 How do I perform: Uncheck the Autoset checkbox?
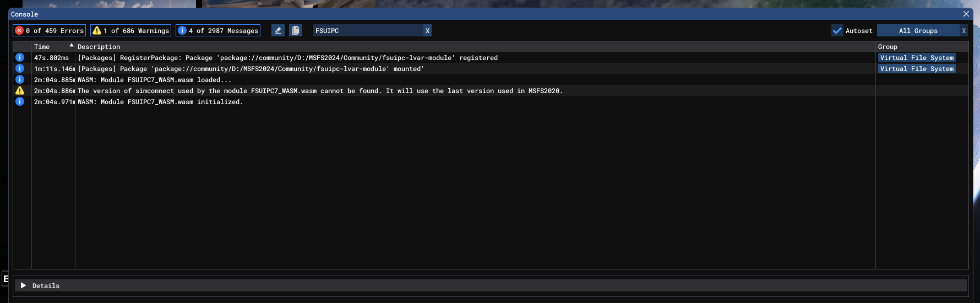[837, 31]
